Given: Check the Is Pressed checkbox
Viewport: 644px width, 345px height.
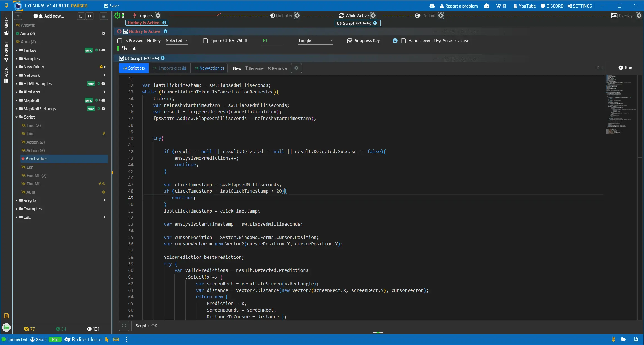Looking at the screenshot, I should click(120, 41).
